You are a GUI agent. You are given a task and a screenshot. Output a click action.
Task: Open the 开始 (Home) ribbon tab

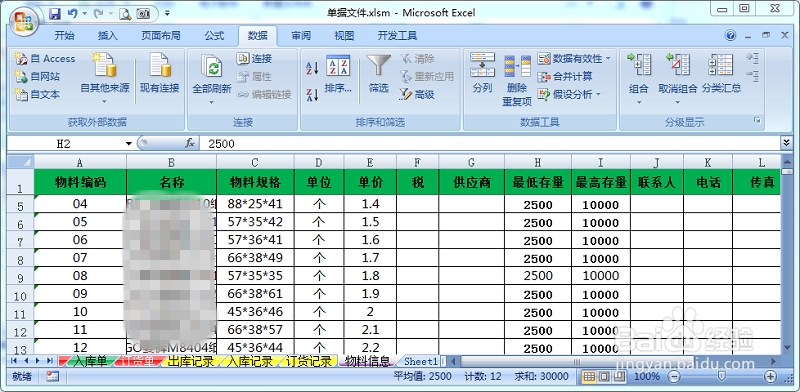[x=64, y=36]
